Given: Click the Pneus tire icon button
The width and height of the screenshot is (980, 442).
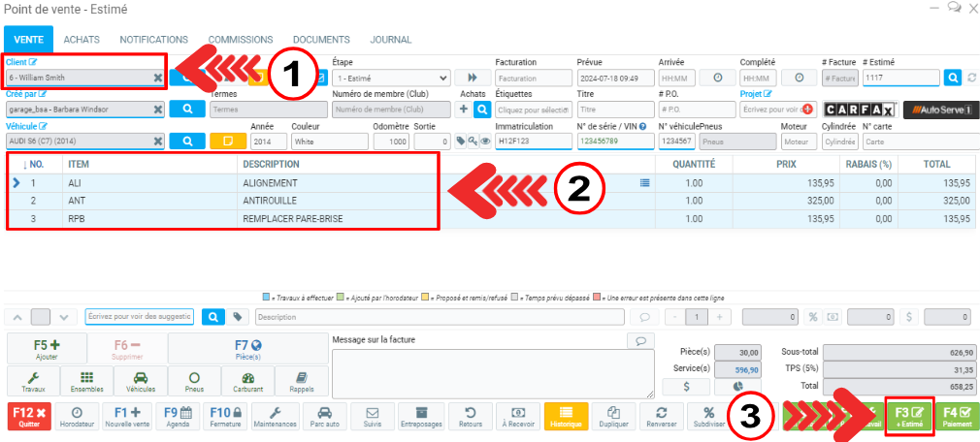Looking at the screenshot, I should click(194, 380).
